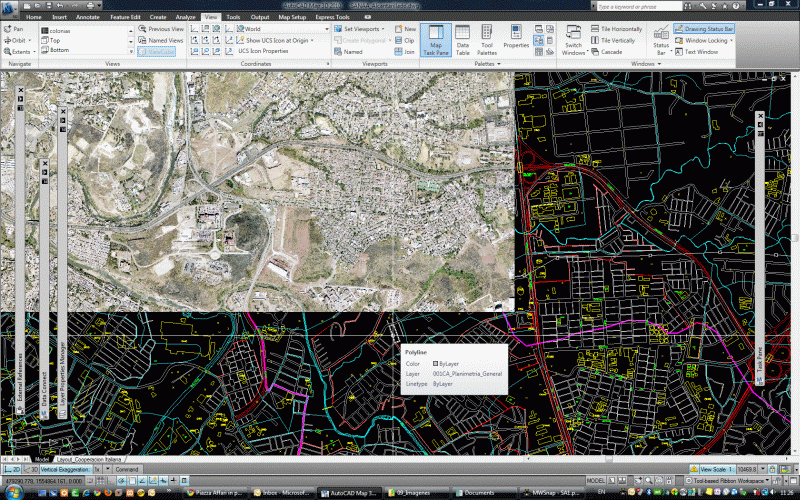
Task: Open Windows Start menu
Action: 13,492
